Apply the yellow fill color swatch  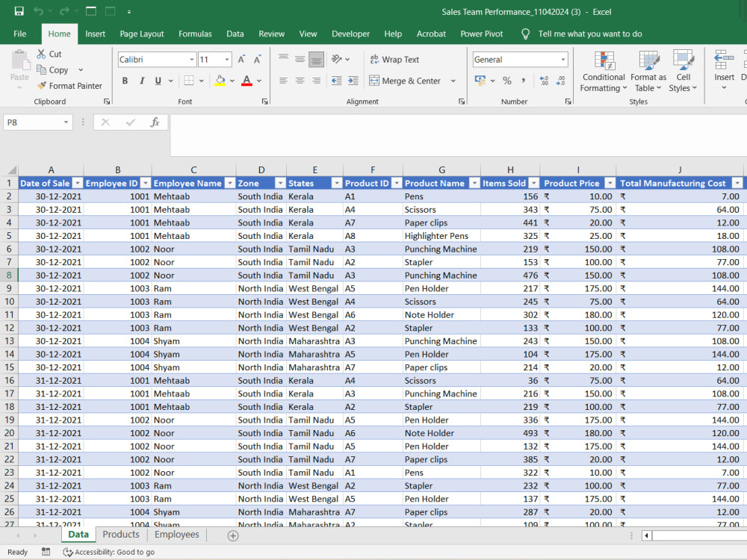(220, 81)
